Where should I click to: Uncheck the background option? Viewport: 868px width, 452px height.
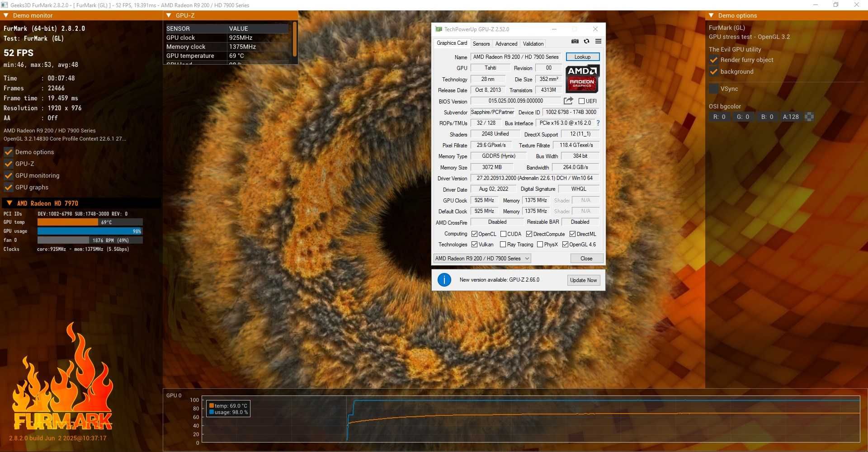click(x=714, y=71)
